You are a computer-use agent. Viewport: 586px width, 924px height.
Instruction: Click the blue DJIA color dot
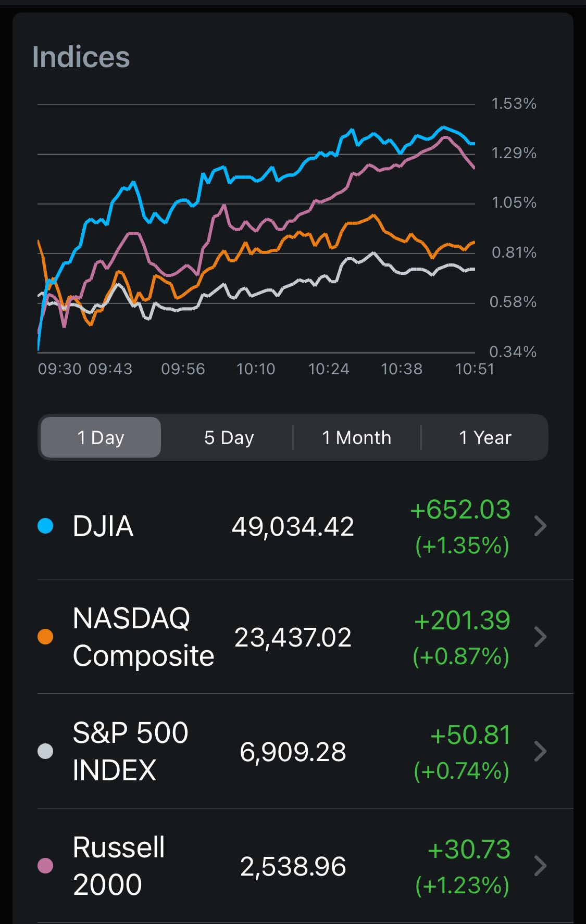point(45,526)
